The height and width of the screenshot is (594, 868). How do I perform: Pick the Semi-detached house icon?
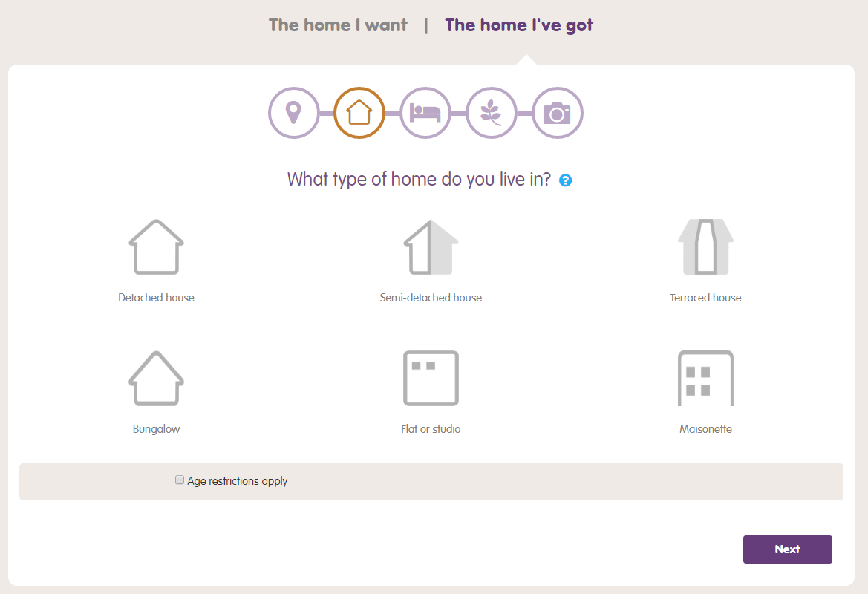pyautogui.click(x=431, y=247)
